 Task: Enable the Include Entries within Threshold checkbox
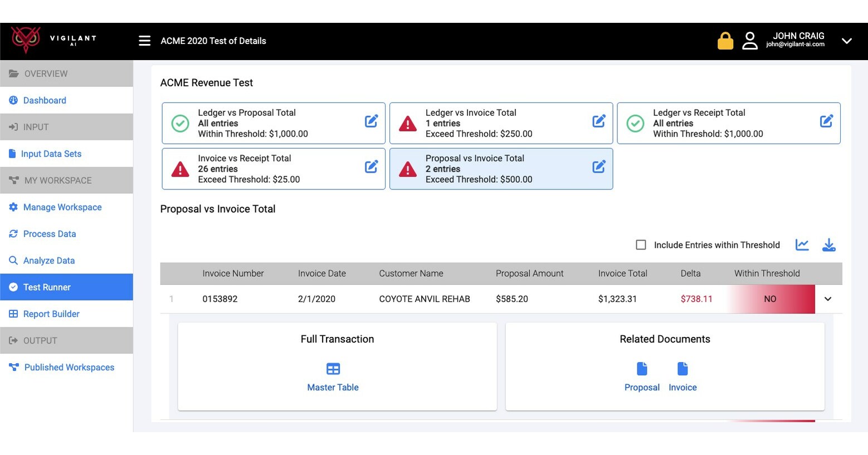tap(641, 244)
